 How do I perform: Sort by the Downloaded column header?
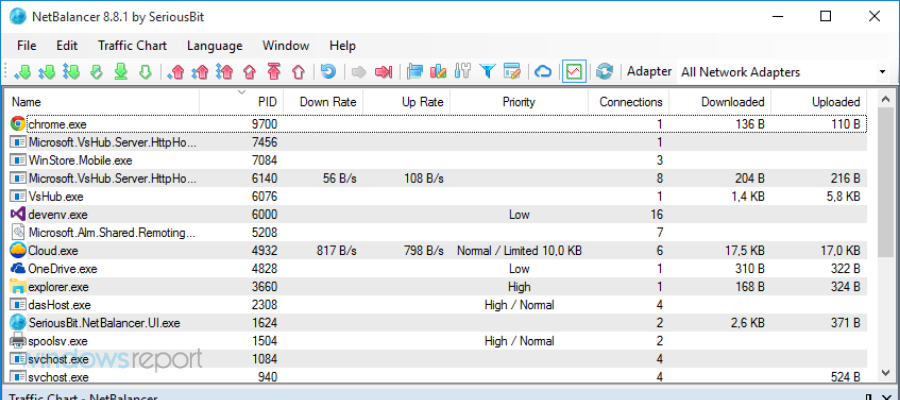(720, 102)
